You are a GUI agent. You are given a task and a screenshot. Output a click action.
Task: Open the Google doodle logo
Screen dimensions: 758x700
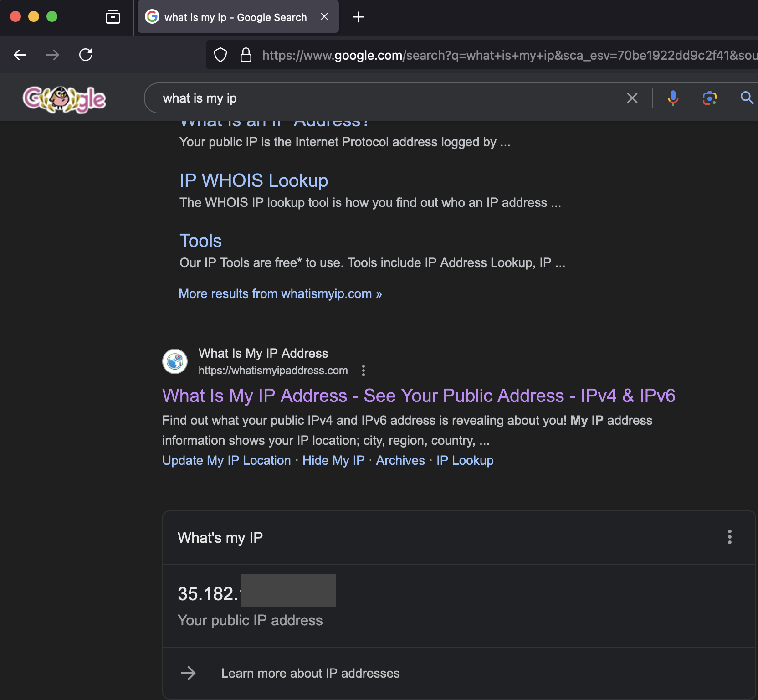click(64, 99)
